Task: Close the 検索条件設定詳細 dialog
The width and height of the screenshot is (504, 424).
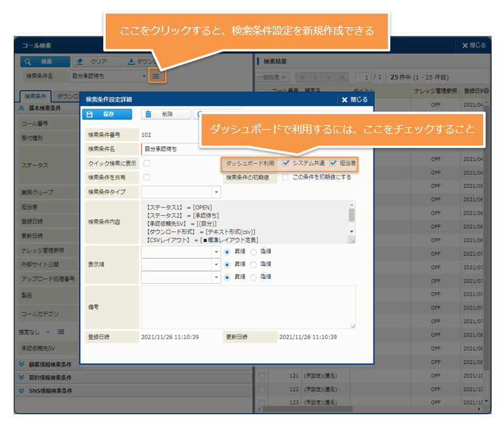Action: (354, 100)
